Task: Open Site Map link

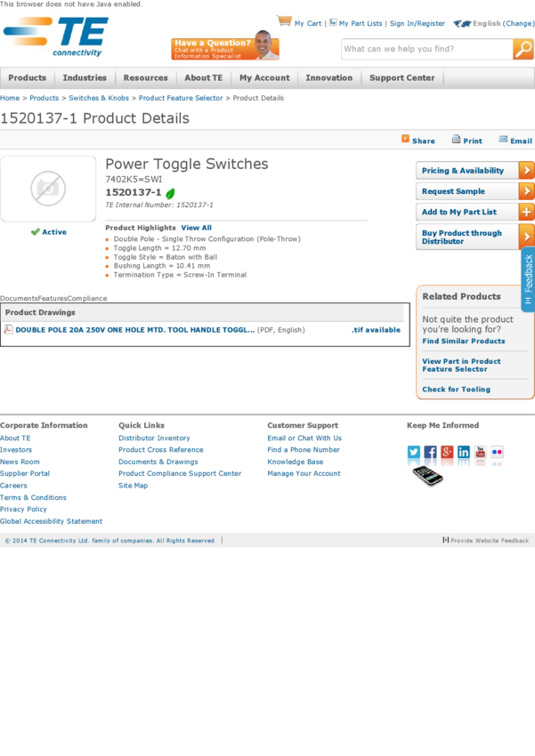Action: pos(134,486)
